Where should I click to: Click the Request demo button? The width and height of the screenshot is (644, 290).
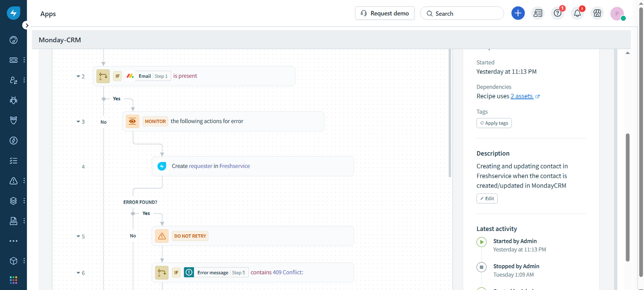(385, 13)
